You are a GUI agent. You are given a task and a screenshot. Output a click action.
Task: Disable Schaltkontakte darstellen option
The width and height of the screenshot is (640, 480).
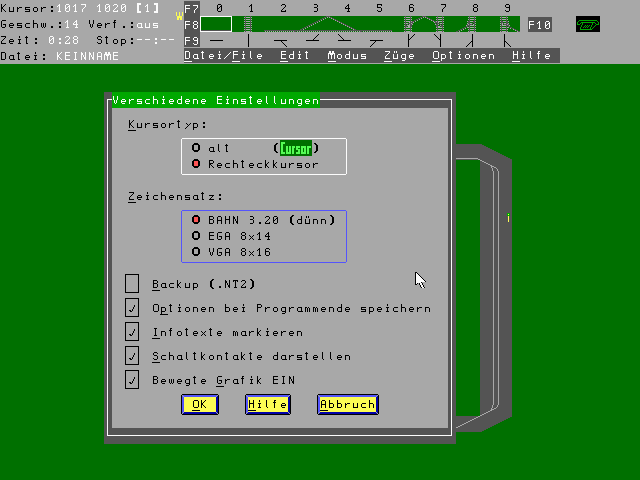pos(132,356)
